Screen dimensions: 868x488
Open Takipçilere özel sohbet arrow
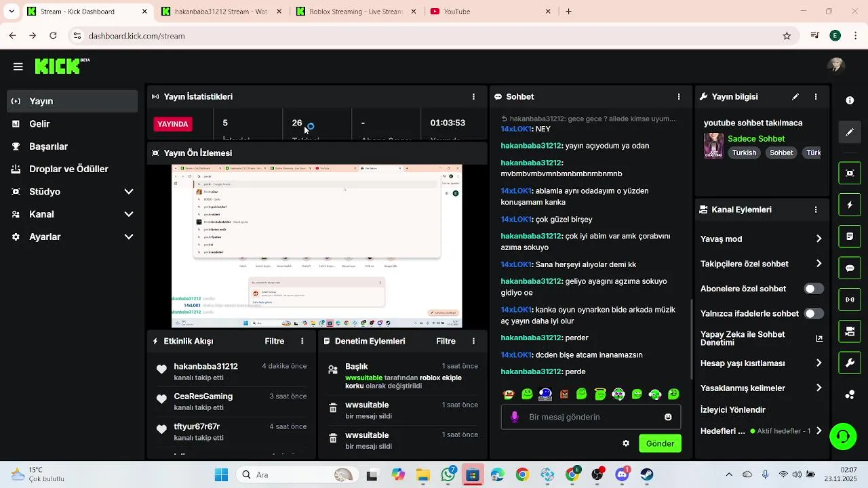point(818,264)
